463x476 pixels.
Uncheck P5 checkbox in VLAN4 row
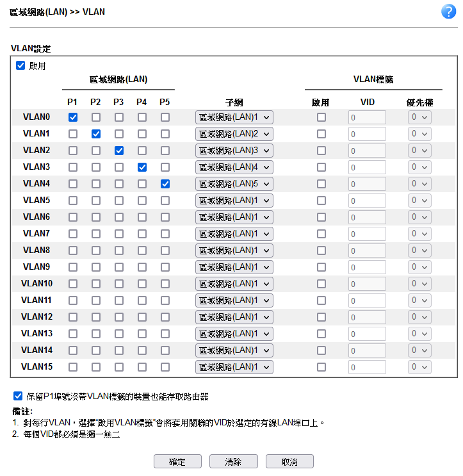coord(165,184)
